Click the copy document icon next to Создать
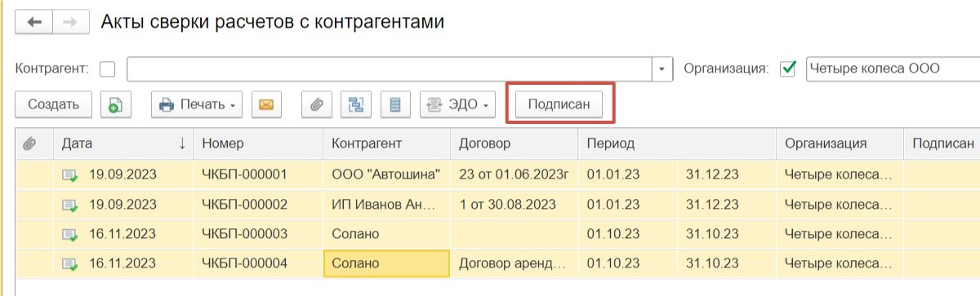The height and width of the screenshot is (296, 980). click(x=116, y=104)
